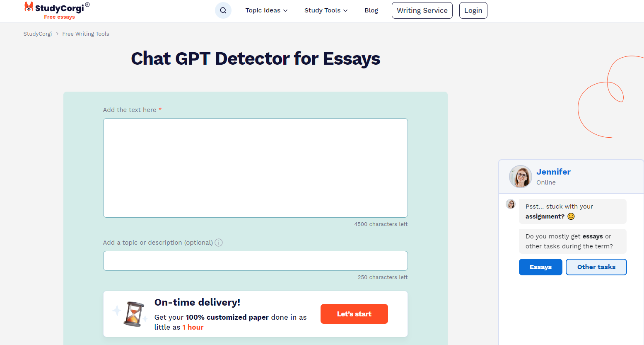Expand the Topic Ideas dropdown
644x345 pixels.
pos(266,10)
